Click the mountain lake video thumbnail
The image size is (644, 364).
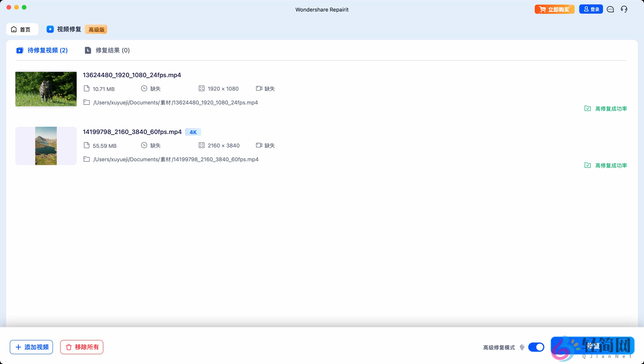(46, 146)
